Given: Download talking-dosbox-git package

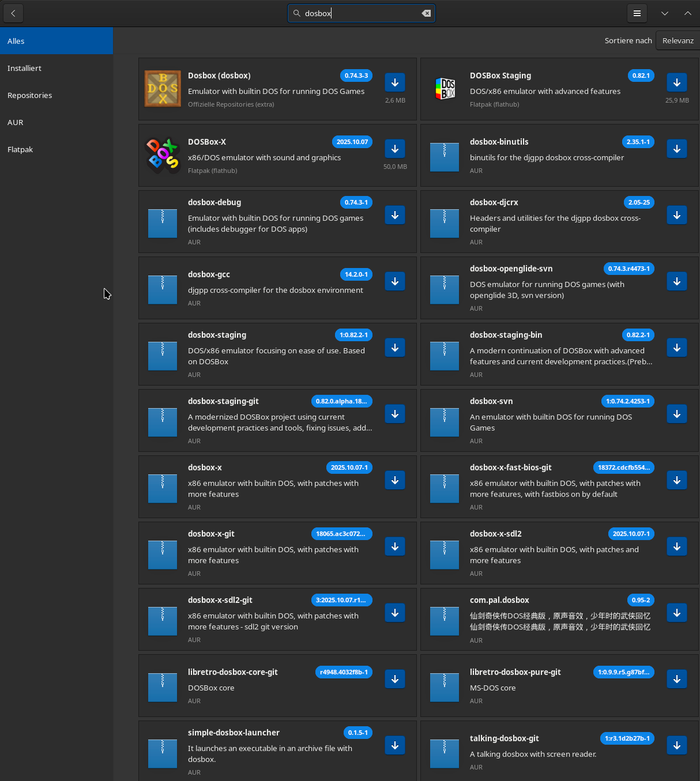Looking at the screenshot, I should point(677,745).
